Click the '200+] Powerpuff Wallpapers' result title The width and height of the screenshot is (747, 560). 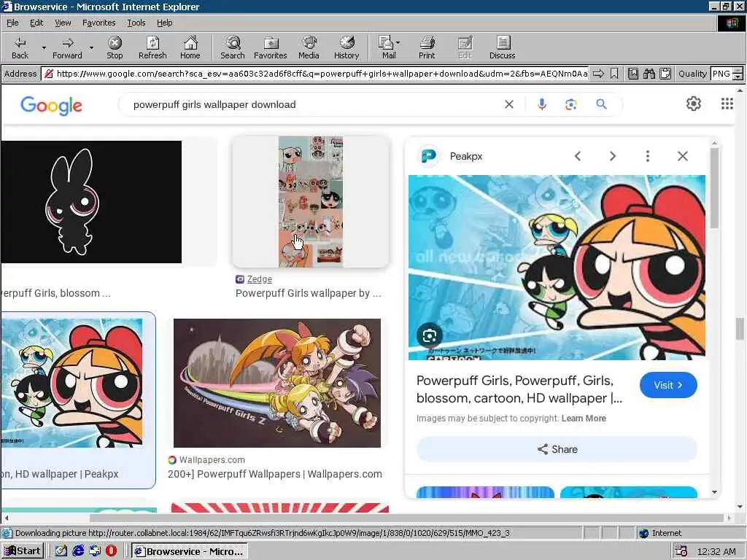click(x=274, y=474)
